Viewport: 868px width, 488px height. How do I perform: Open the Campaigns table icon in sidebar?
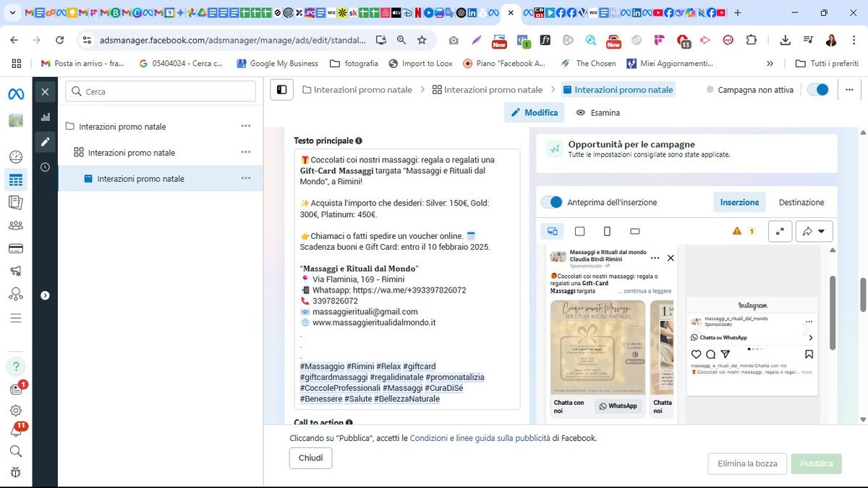[x=16, y=180]
